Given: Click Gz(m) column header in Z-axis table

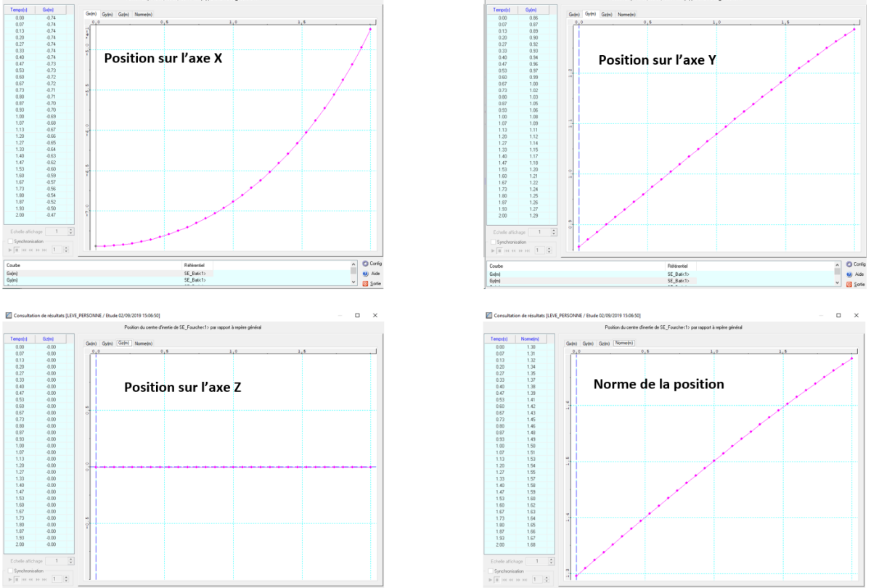Looking at the screenshot, I should [51, 338].
